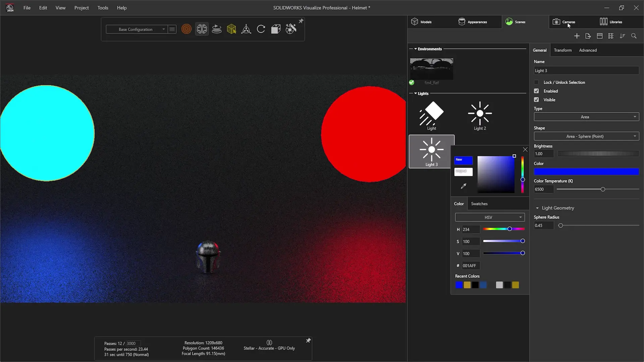Click the blue Color bar for Light 3
644x362 pixels.
(586, 172)
